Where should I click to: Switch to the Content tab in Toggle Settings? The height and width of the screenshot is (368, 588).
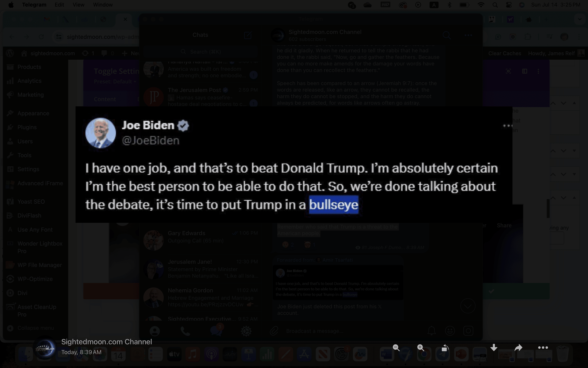point(105,99)
